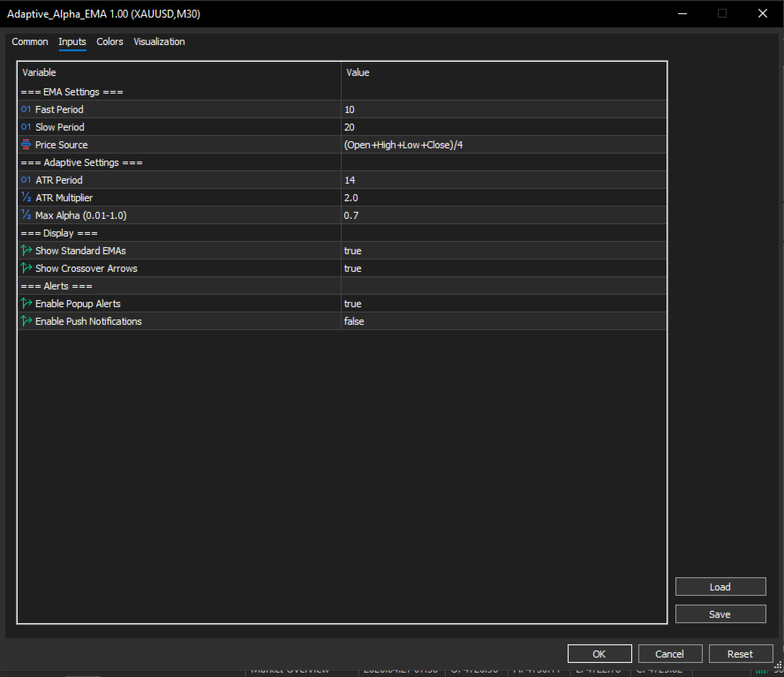The image size is (784, 677).
Task: Select the Slow Period variable label
Action: [x=59, y=127]
